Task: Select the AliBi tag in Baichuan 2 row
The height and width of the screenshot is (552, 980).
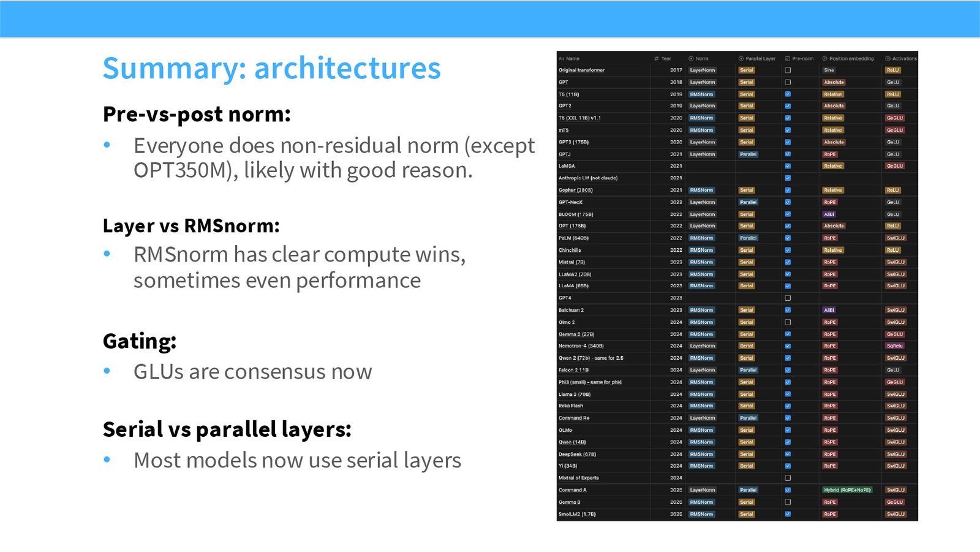Action: [829, 310]
